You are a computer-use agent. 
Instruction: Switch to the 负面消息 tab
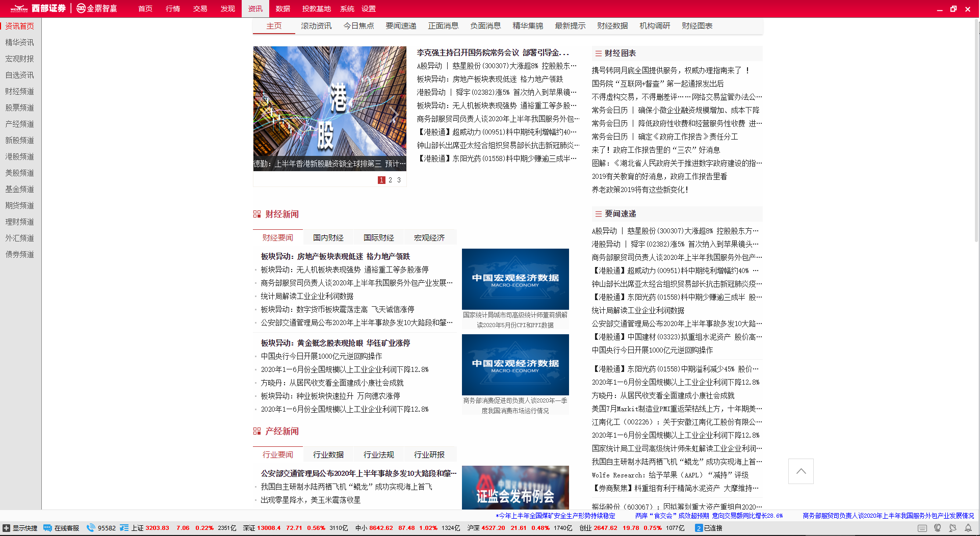coord(485,25)
